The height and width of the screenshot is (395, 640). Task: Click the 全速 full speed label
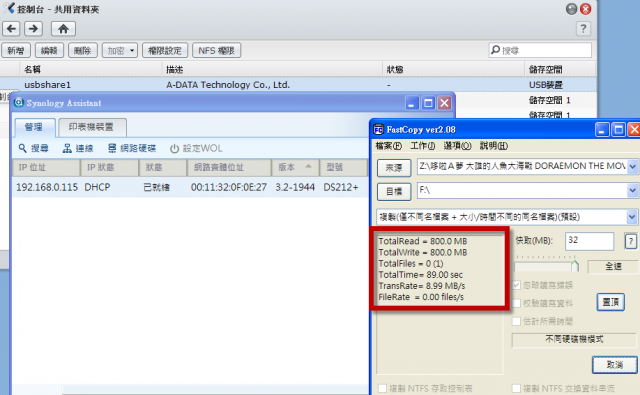[613, 266]
